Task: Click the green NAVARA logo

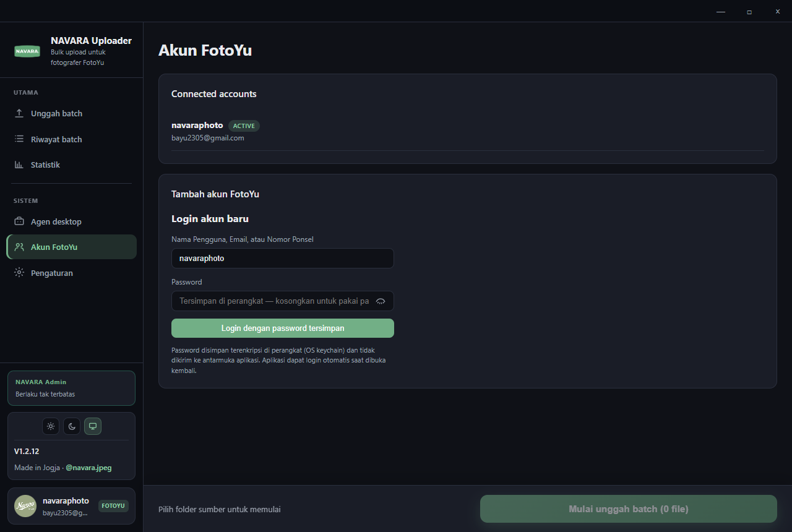Action: tap(27, 51)
